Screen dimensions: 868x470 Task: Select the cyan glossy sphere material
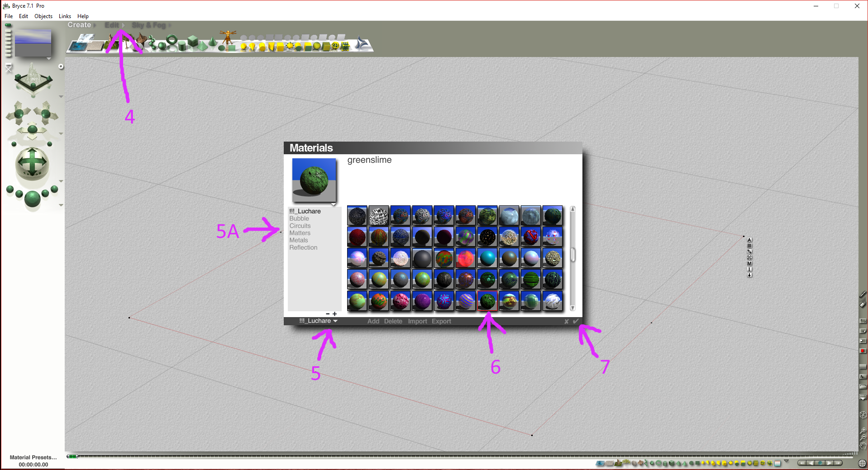[487, 258]
